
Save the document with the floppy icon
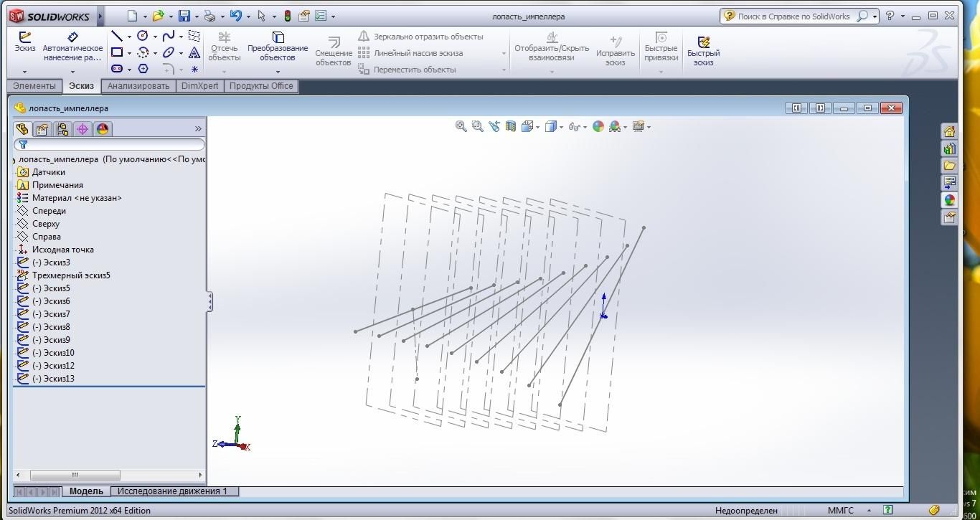coord(184,16)
